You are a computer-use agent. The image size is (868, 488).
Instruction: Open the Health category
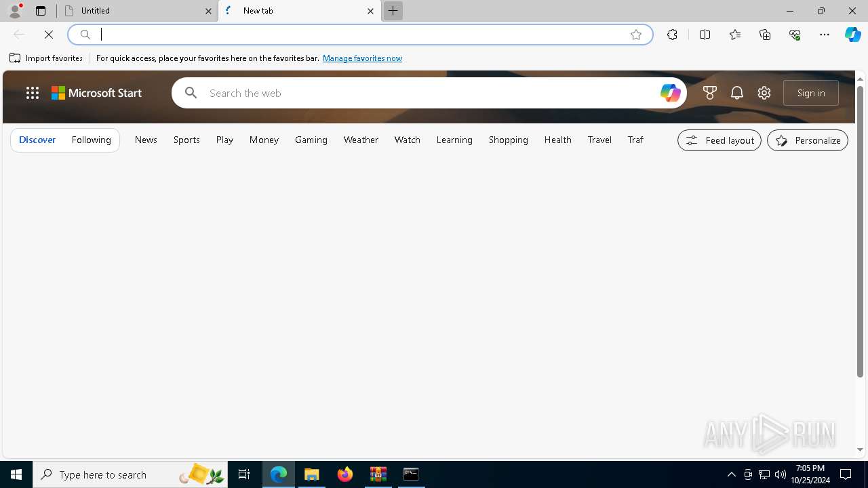[558, 140]
